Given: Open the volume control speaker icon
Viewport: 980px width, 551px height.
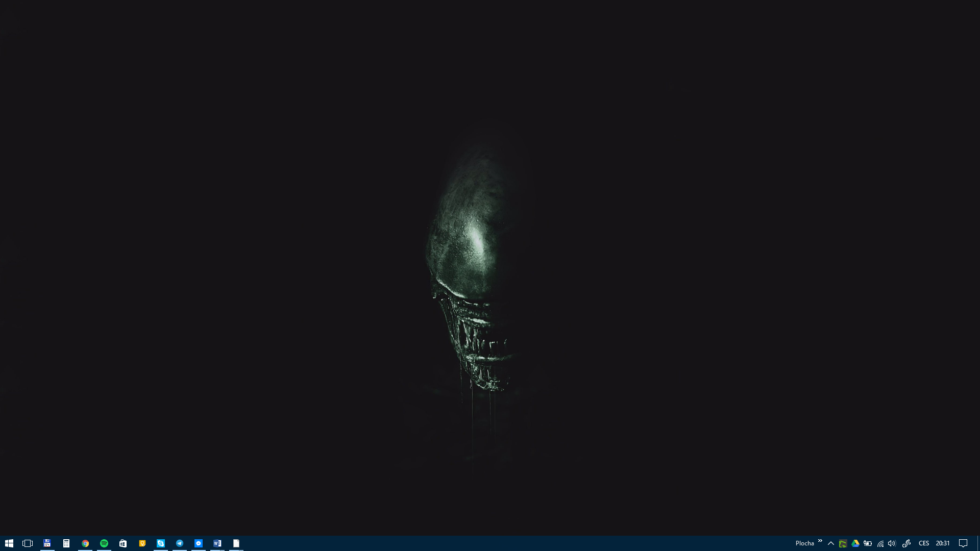Looking at the screenshot, I should 892,543.
